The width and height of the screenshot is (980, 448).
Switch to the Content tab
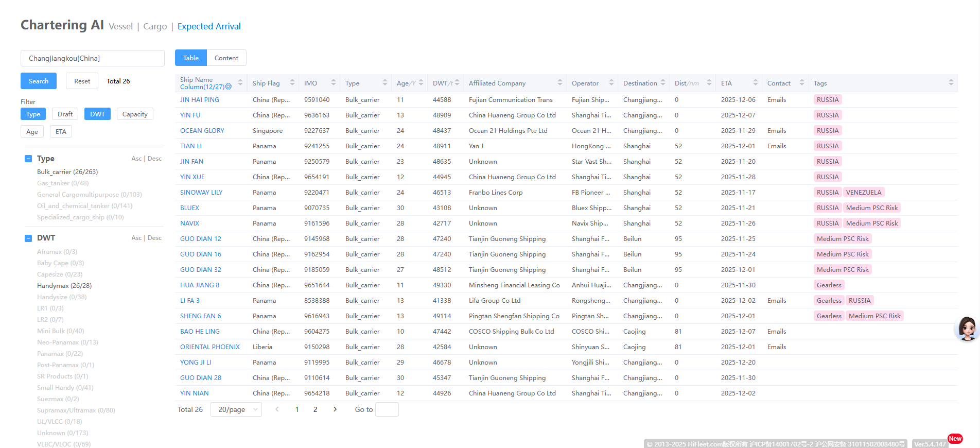(226, 58)
